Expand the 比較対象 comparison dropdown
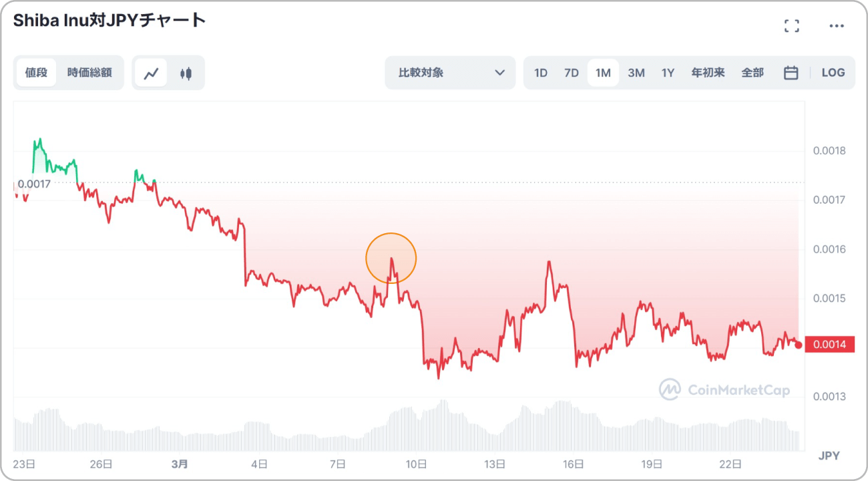Viewport: 868px width, 481px height. click(450, 73)
